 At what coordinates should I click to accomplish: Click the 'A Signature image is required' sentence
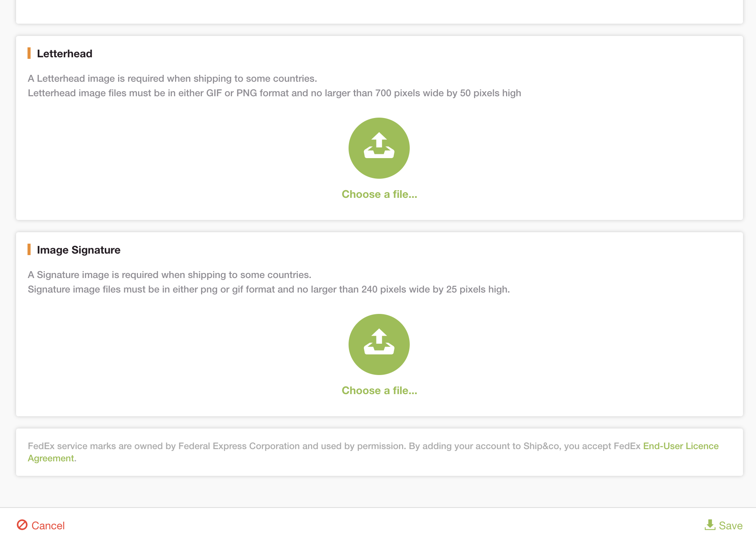coord(169,275)
